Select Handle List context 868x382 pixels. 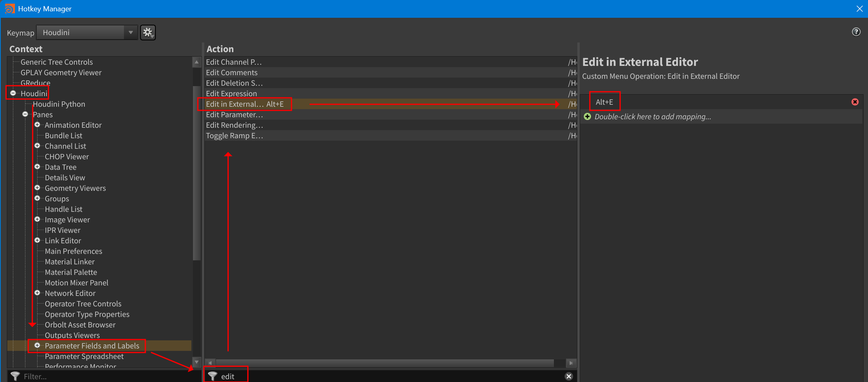[x=63, y=209]
